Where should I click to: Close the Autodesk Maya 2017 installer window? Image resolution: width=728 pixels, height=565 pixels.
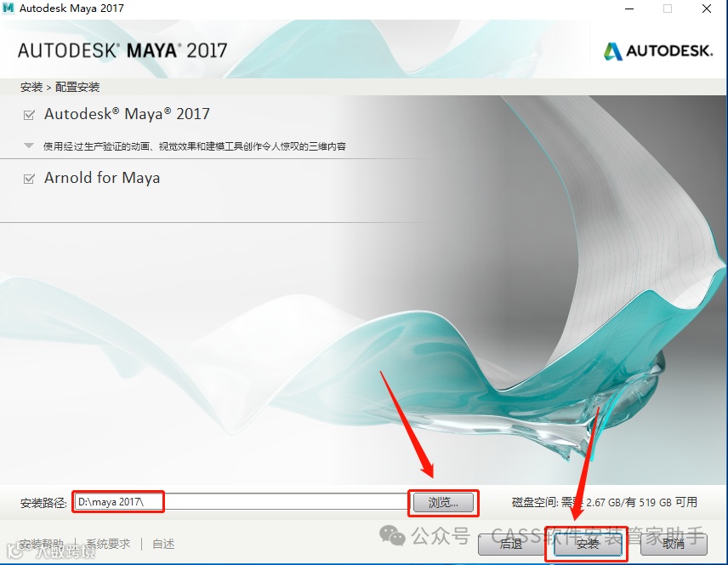coord(707,9)
